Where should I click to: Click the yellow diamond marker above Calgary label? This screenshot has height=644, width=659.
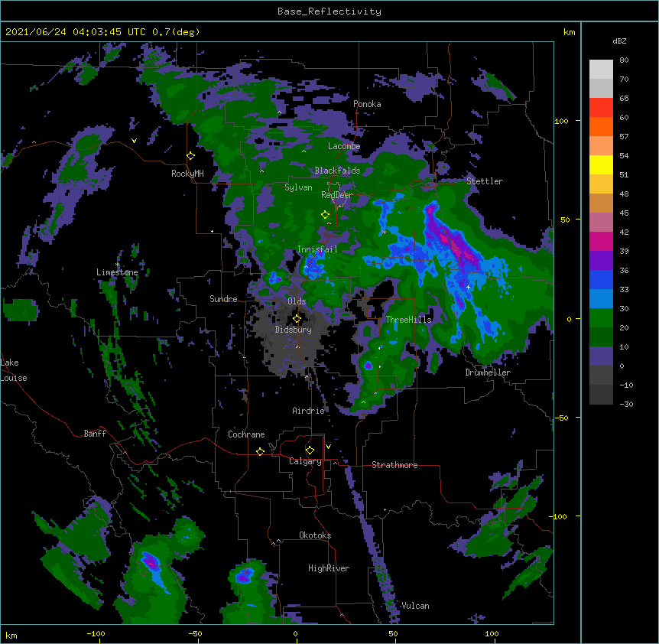click(310, 450)
